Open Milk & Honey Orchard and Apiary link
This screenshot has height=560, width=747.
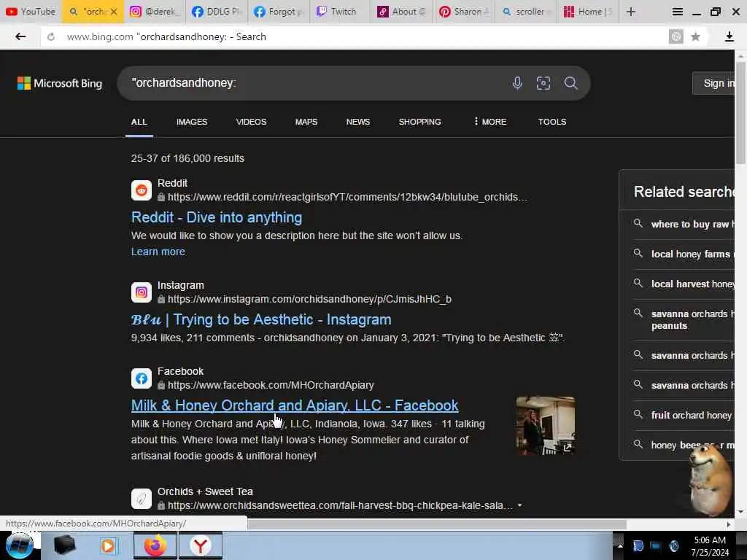(295, 405)
